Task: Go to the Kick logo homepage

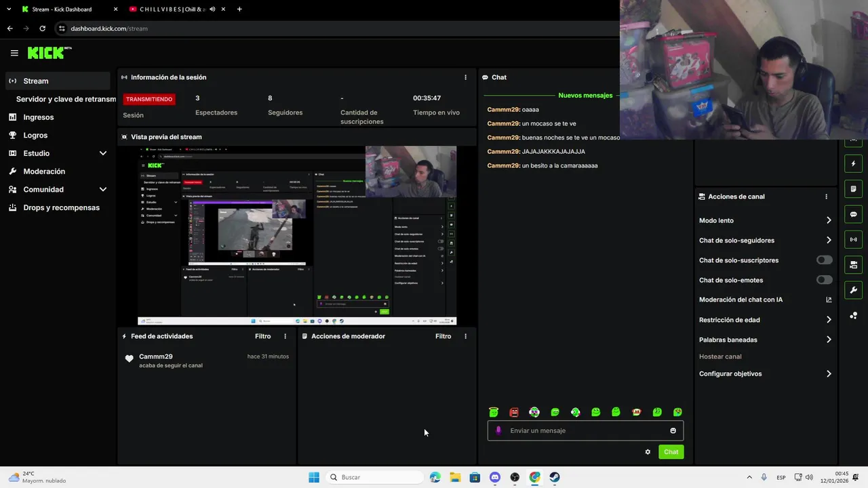Action: pyautogui.click(x=49, y=52)
